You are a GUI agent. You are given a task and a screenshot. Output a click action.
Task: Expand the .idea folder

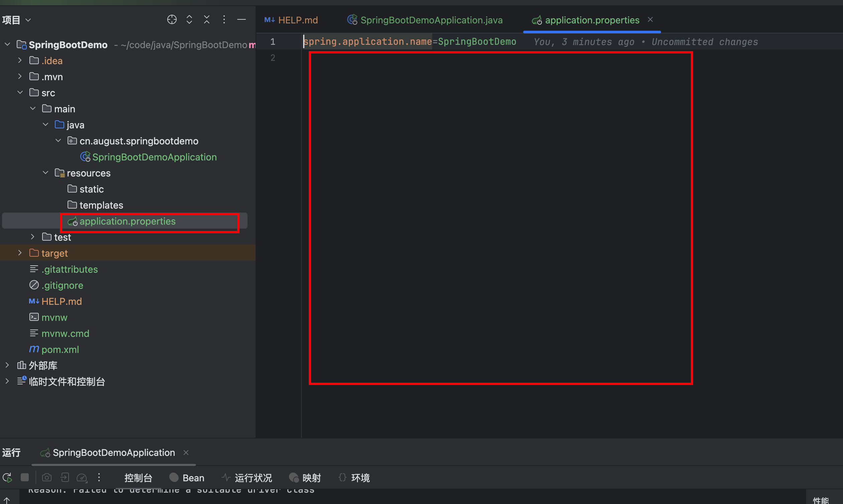coord(20,60)
